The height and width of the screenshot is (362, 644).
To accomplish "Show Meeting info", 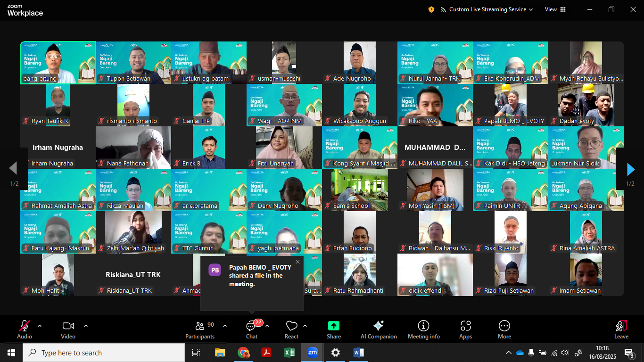I will pyautogui.click(x=423, y=329).
